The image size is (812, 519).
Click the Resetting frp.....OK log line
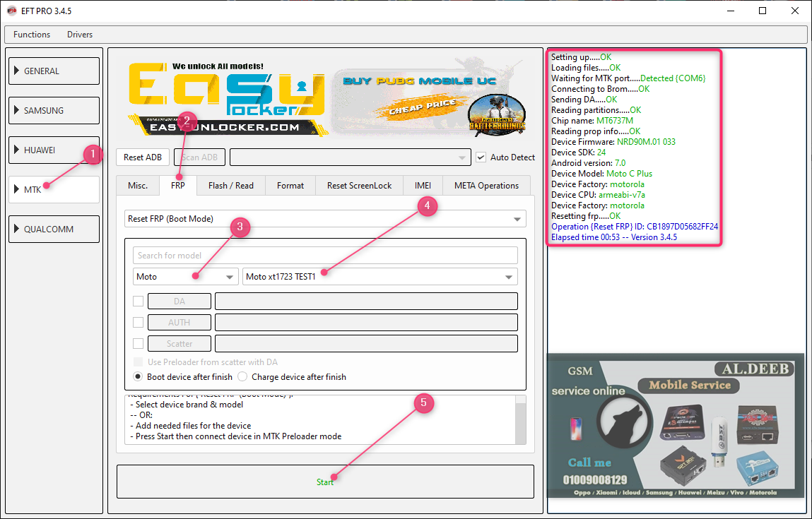pyautogui.click(x=586, y=216)
